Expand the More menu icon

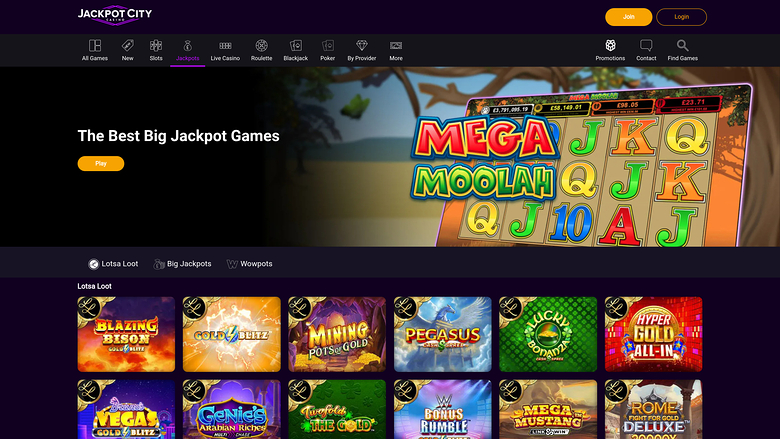click(396, 46)
